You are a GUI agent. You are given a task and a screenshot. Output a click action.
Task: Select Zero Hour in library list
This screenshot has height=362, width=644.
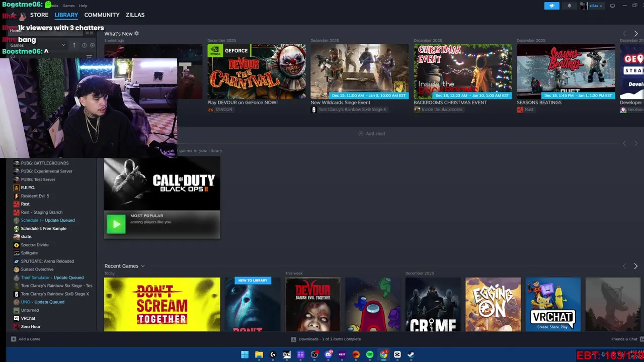coord(31,326)
